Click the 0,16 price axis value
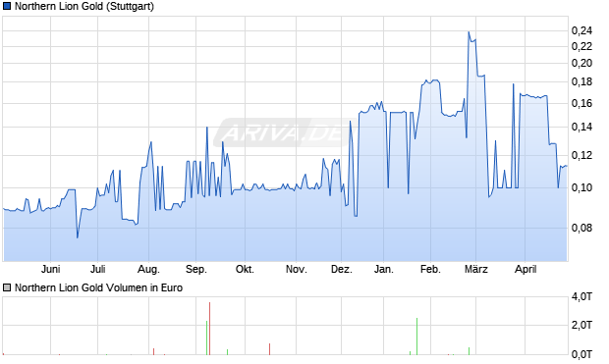 point(581,103)
